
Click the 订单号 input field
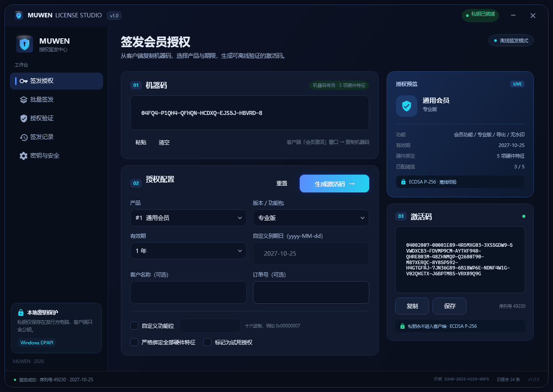tap(311, 292)
